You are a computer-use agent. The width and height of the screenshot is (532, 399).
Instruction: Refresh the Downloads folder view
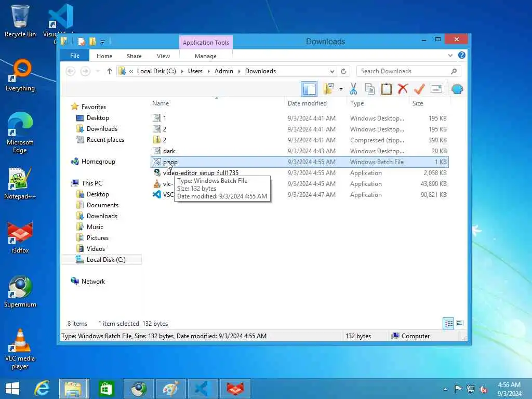point(343,71)
